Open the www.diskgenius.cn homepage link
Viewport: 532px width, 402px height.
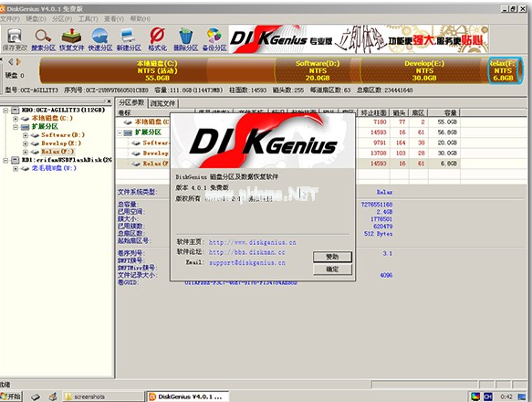(x=252, y=242)
